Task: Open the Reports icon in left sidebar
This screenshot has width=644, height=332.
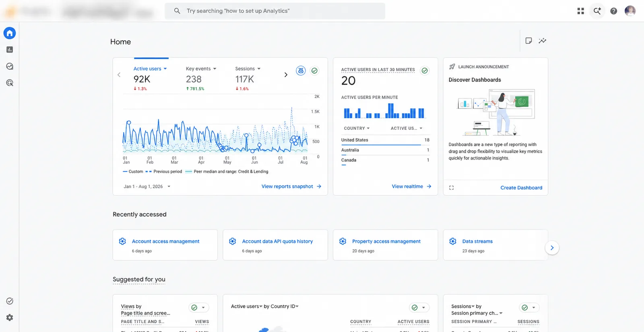Action: [x=10, y=49]
